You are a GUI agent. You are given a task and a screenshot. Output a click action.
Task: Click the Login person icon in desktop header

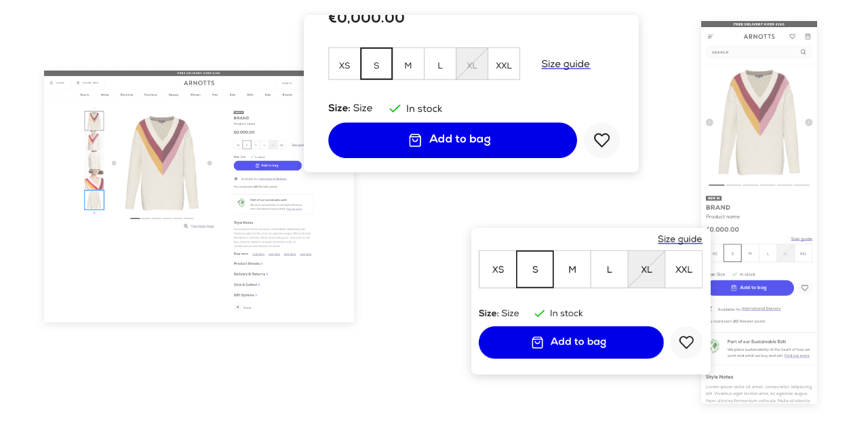pyautogui.click(x=51, y=83)
